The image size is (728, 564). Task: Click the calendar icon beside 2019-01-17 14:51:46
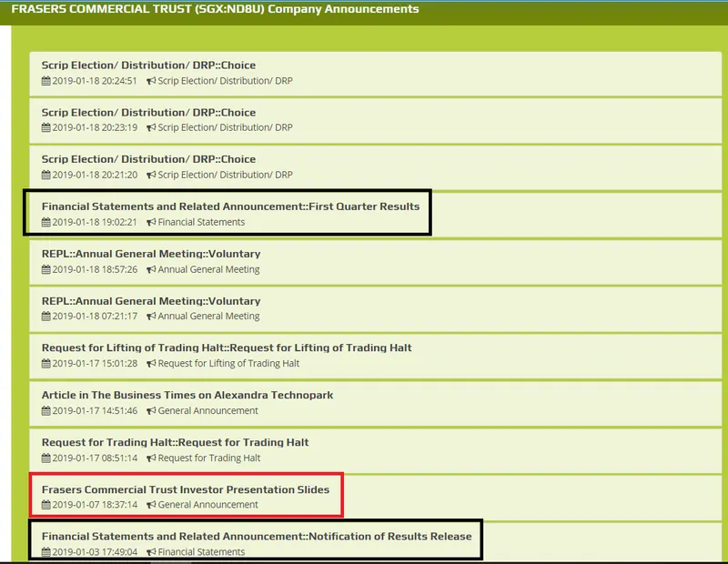(x=46, y=411)
